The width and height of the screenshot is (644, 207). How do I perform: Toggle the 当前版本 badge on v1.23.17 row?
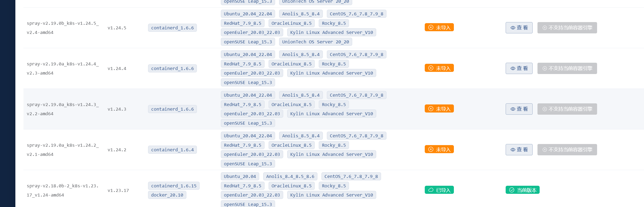pos(522,190)
